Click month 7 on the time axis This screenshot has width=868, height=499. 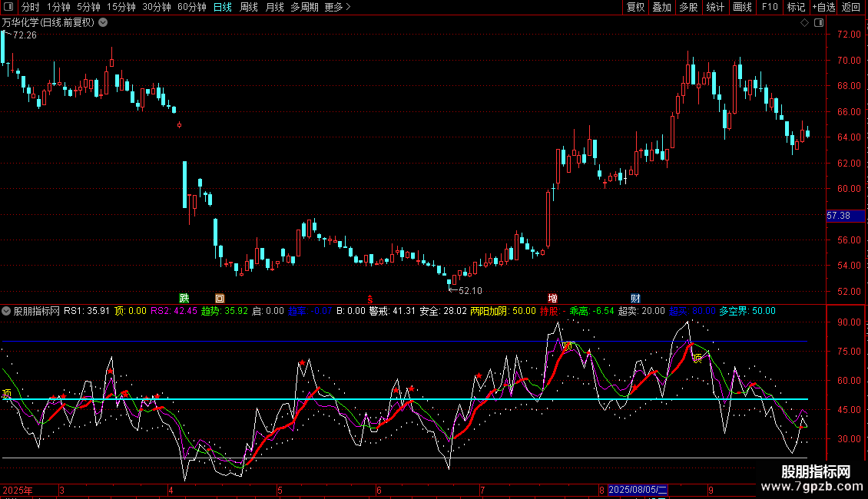[482, 491]
